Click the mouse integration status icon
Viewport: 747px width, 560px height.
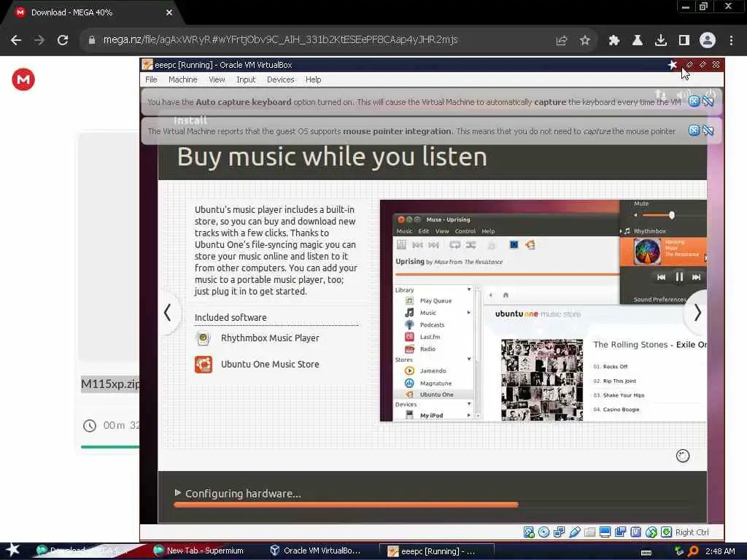pyautogui.click(x=651, y=532)
